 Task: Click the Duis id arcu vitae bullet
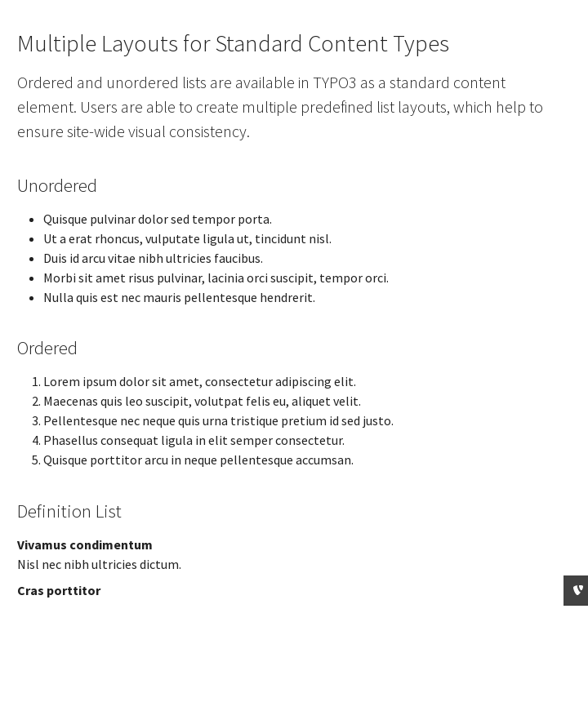pyautogui.click(x=153, y=258)
